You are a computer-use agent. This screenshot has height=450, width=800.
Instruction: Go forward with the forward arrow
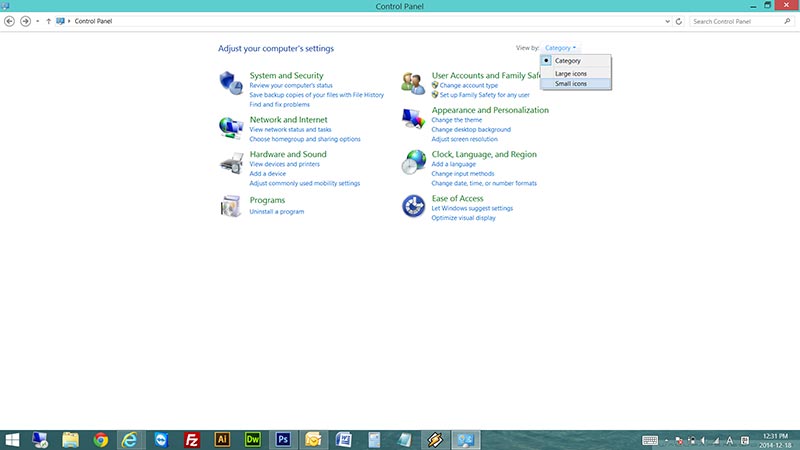pyautogui.click(x=25, y=21)
